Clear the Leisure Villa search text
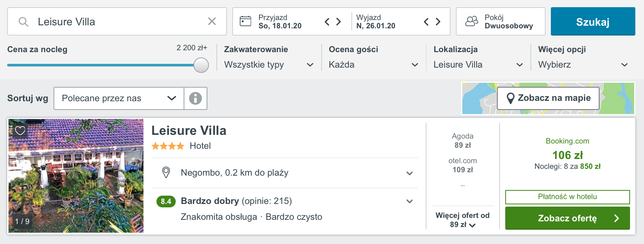Screen dimensions: 644x244 point(212,22)
